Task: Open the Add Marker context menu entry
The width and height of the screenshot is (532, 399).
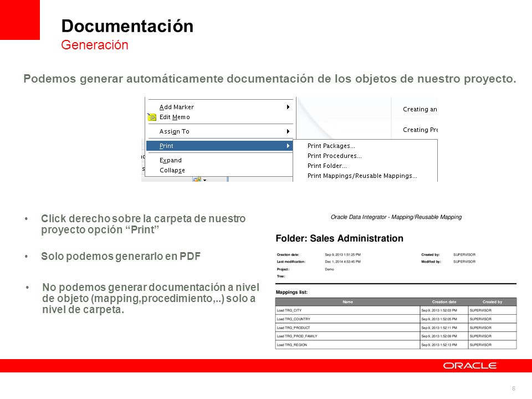Action: click(x=220, y=107)
